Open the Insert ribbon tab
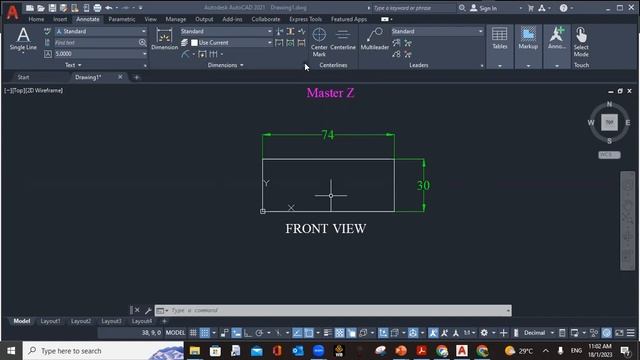640x360 pixels. pos(60,19)
